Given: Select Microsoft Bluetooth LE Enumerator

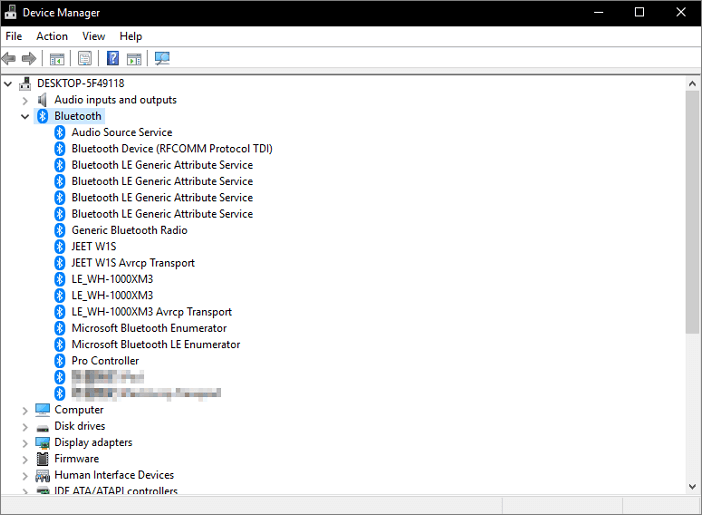Looking at the screenshot, I should point(155,344).
